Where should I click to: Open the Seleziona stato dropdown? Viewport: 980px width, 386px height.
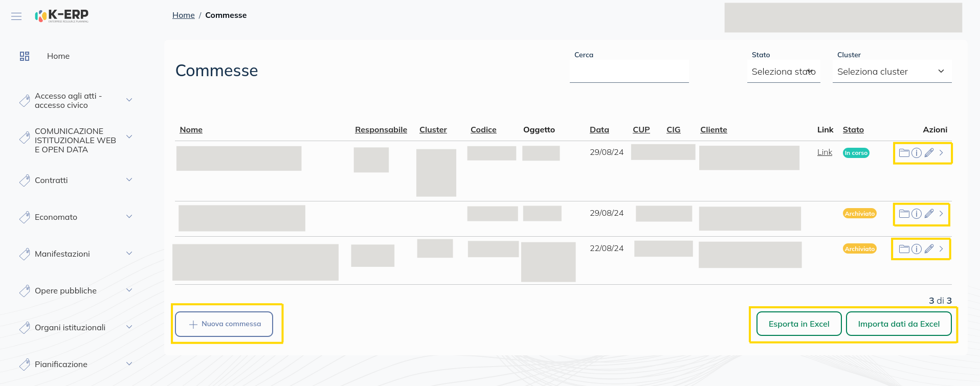pyautogui.click(x=783, y=72)
